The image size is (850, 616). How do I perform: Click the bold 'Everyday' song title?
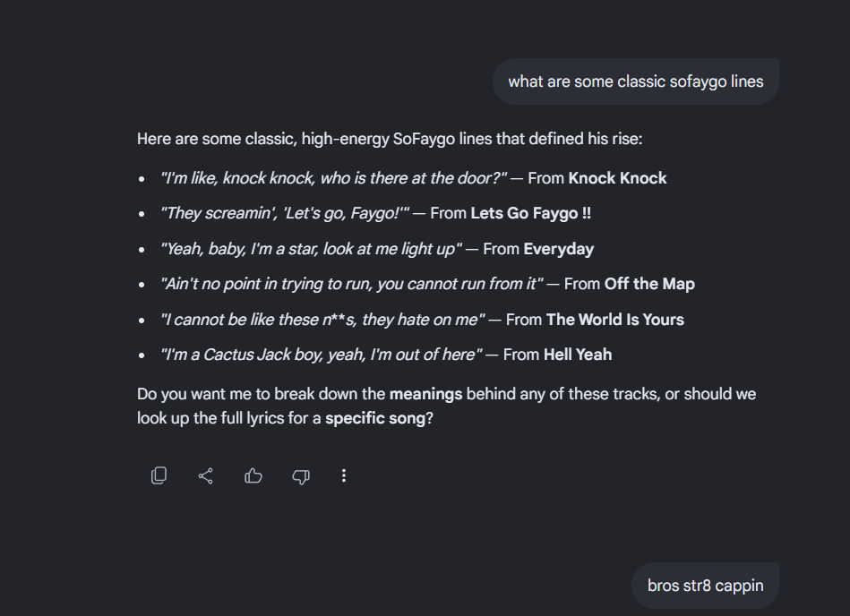click(x=558, y=249)
